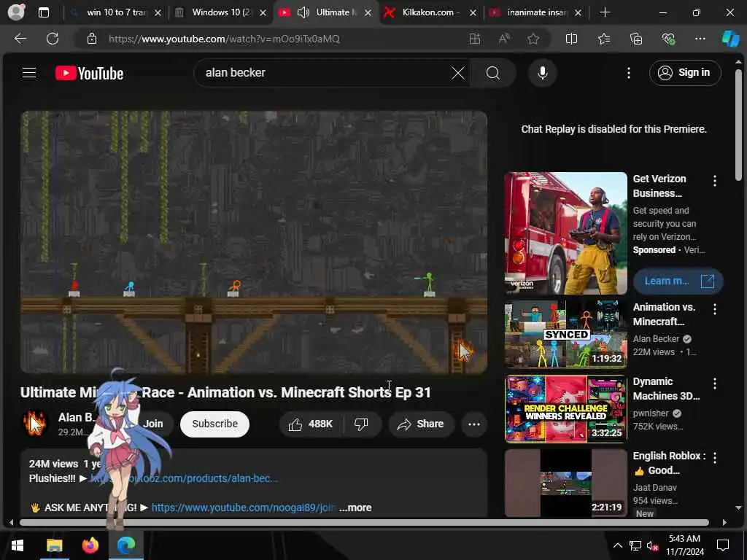Screen dimensions: 747x560
Task: Click the muted volume tray icon
Action: (653, 545)
